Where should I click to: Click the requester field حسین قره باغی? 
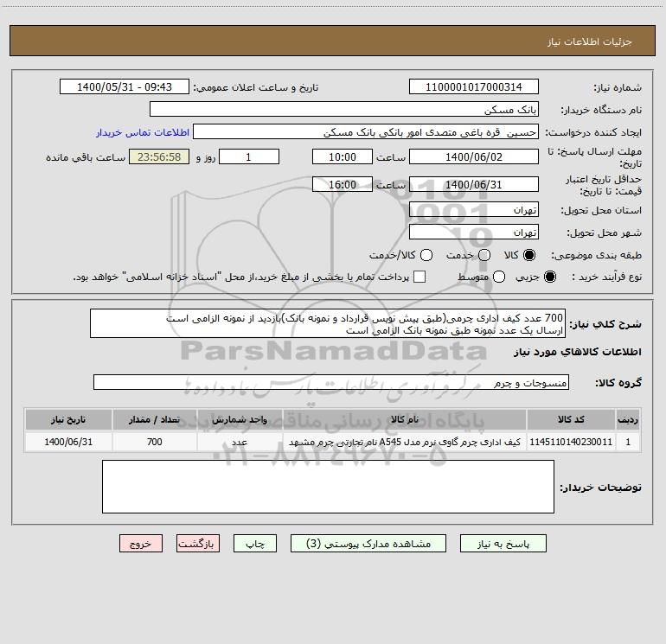pos(366,131)
